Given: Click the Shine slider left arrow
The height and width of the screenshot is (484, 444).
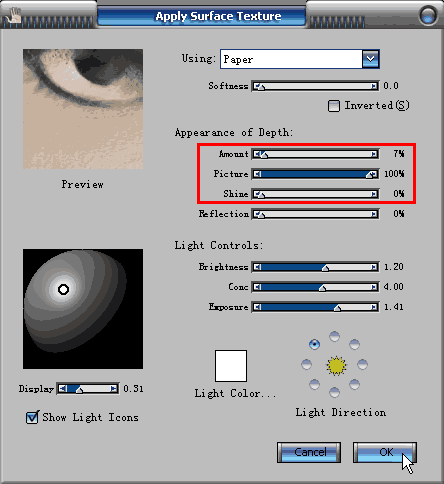Looking at the screenshot, I should coord(257,194).
